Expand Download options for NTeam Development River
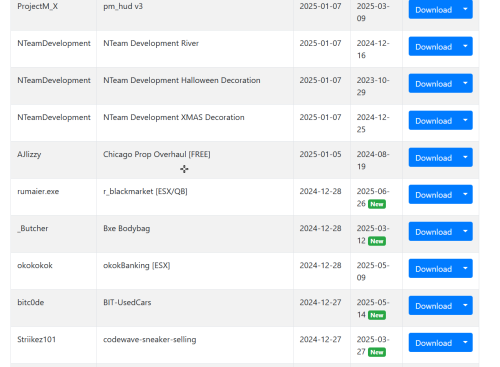 pyautogui.click(x=465, y=46)
